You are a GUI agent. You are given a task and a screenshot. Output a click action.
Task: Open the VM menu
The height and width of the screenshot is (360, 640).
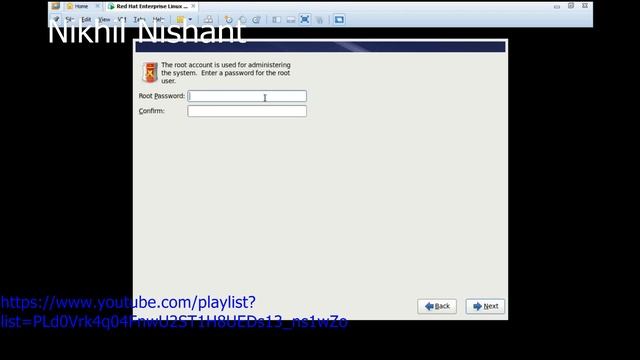pos(122,20)
